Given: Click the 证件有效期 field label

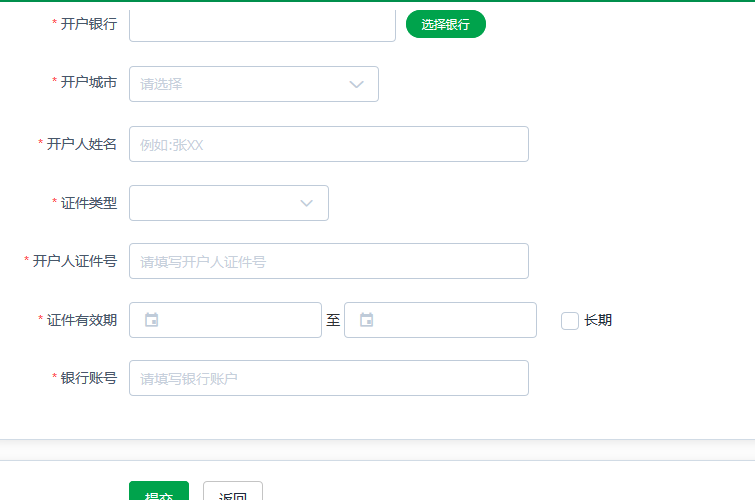Looking at the screenshot, I should (x=82, y=320).
